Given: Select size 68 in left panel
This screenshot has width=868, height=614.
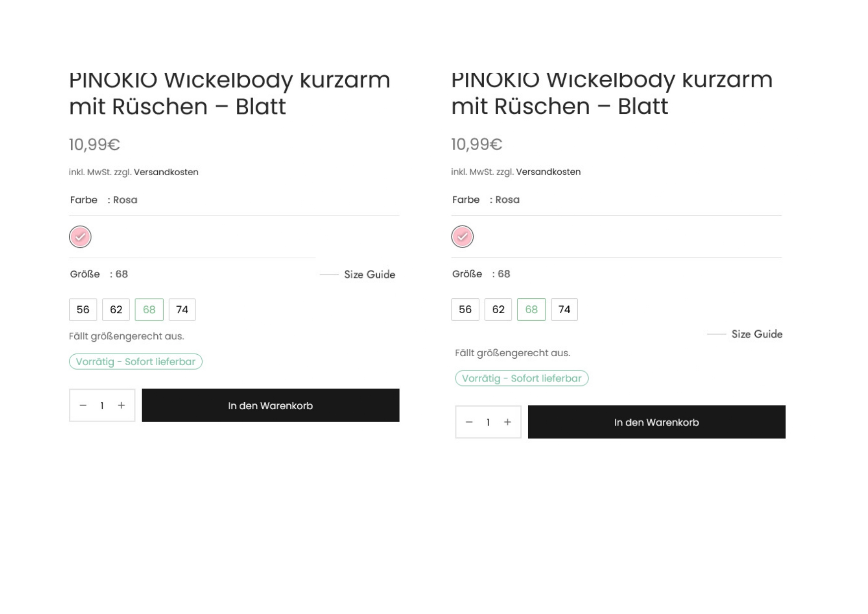Looking at the screenshot, I should pos(149,310).
